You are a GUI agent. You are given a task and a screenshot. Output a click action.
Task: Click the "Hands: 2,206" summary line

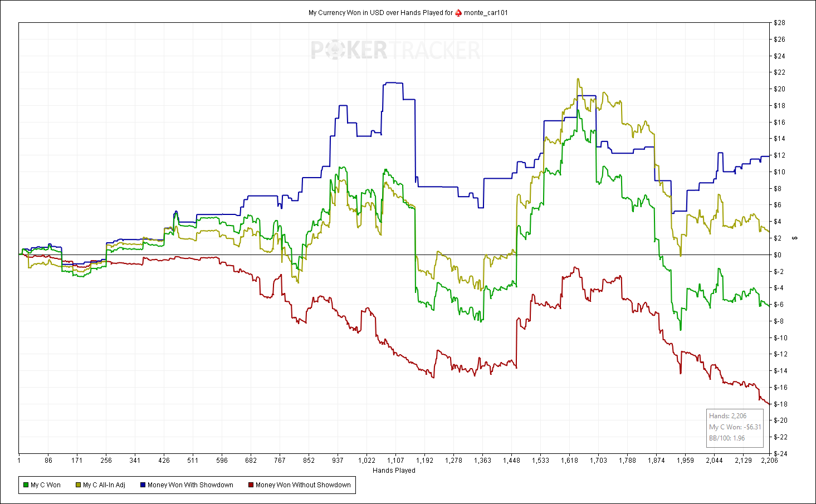727,416
